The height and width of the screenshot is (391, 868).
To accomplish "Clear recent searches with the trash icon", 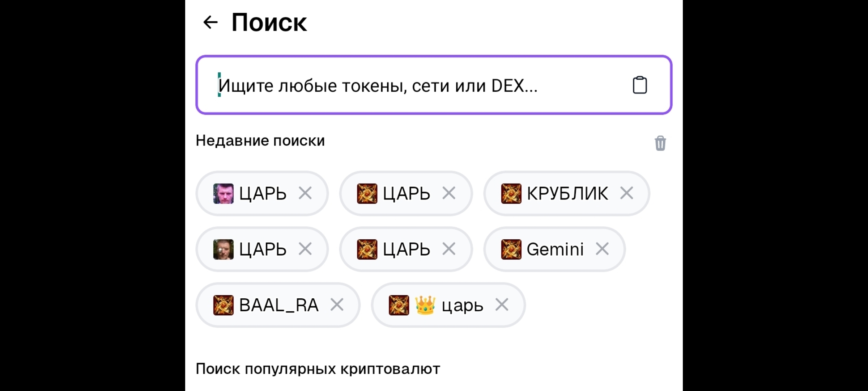I will point(660,143).
